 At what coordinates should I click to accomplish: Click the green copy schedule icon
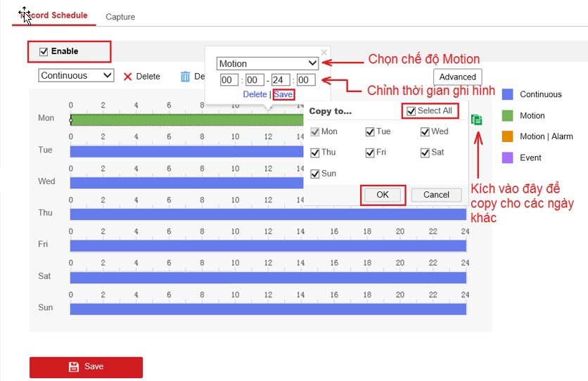pyautogui.click(x=477, y=120)
